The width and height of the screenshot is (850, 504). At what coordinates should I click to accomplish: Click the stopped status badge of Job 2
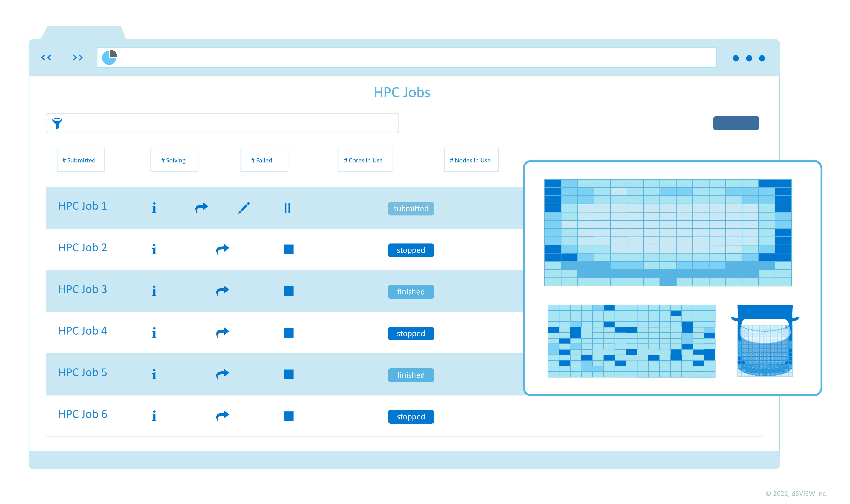pyautogui.click(x=411, y=250)
